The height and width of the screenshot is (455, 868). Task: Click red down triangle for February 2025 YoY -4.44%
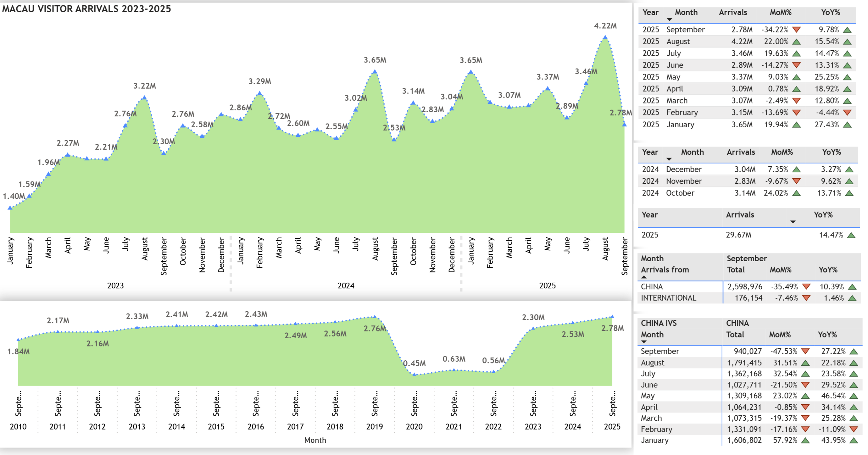[x=847, y=112]
